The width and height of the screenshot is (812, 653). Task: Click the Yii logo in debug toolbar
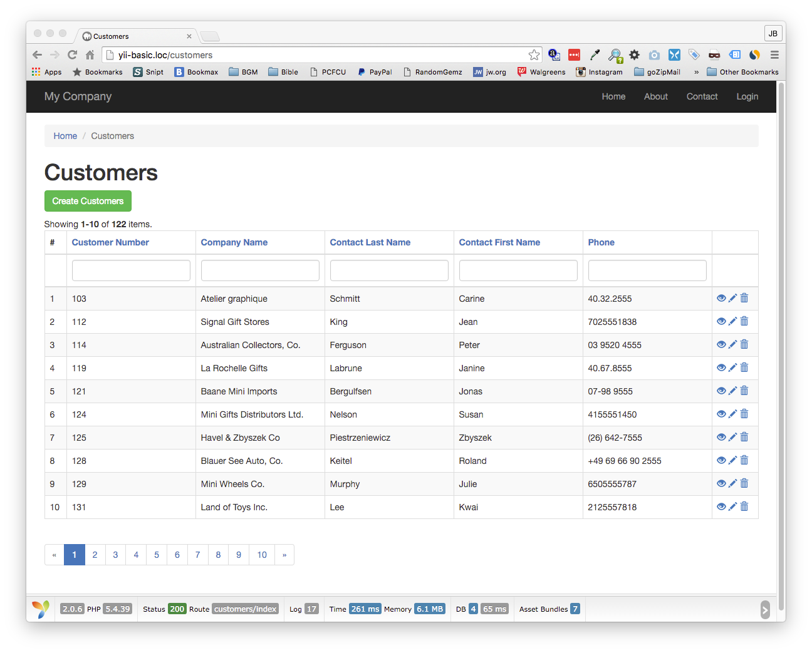point(41,609)
